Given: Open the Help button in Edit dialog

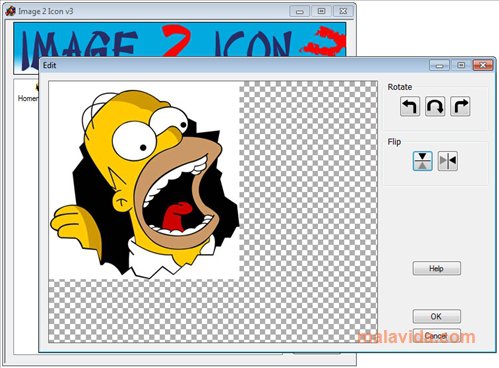Looking at the screenshot, I should [437, 268].
